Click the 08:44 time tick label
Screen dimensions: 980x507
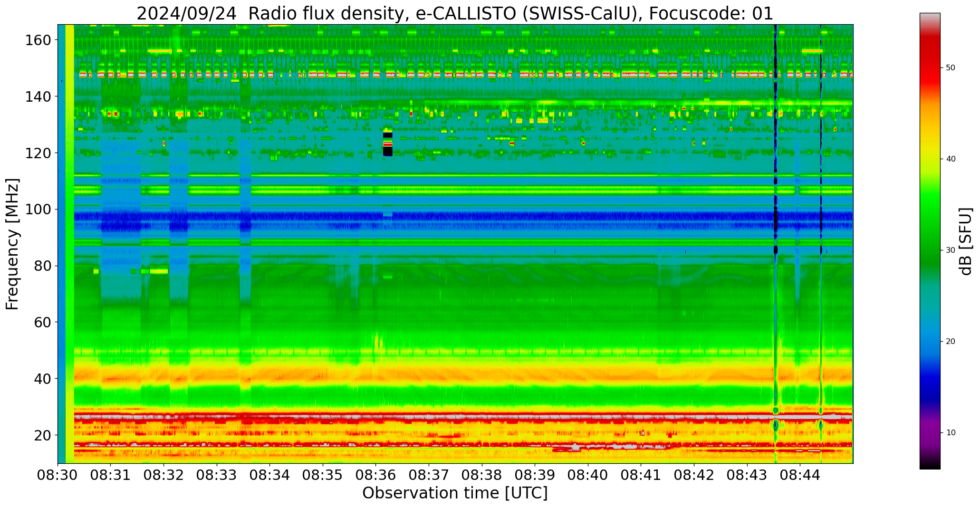(800, 476)
